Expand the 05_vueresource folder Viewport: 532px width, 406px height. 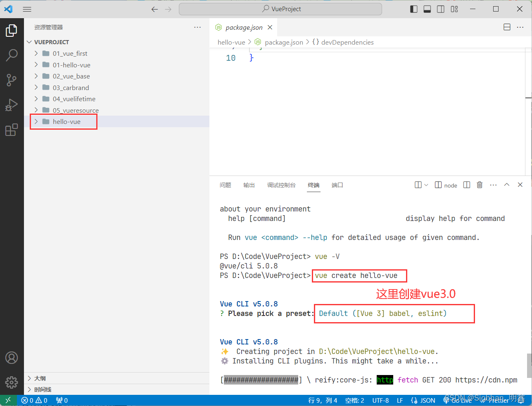click(x=36, y=110)
